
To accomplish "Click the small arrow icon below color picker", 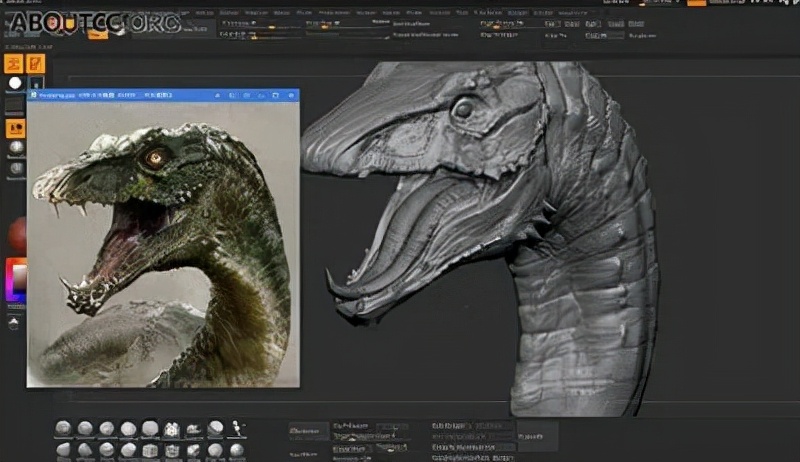I will tap(15, 322).
